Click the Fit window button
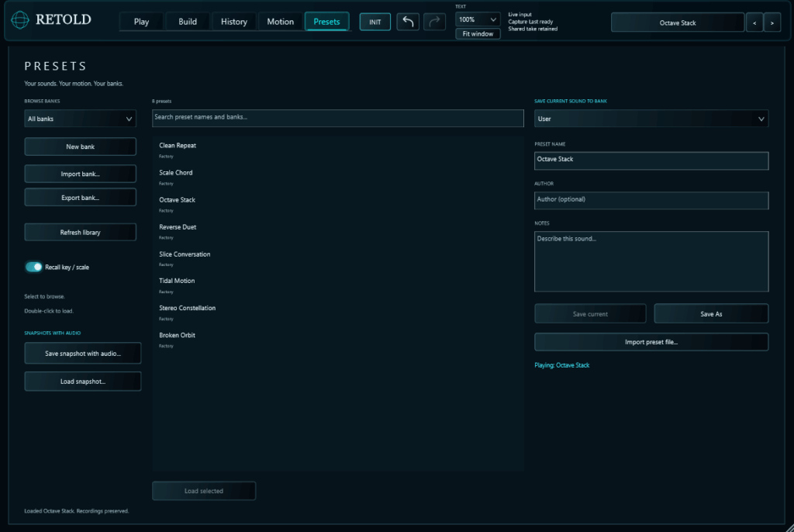The width and height of the screenshot is (794, 532). pyautogui.click(x=478, y=34)
